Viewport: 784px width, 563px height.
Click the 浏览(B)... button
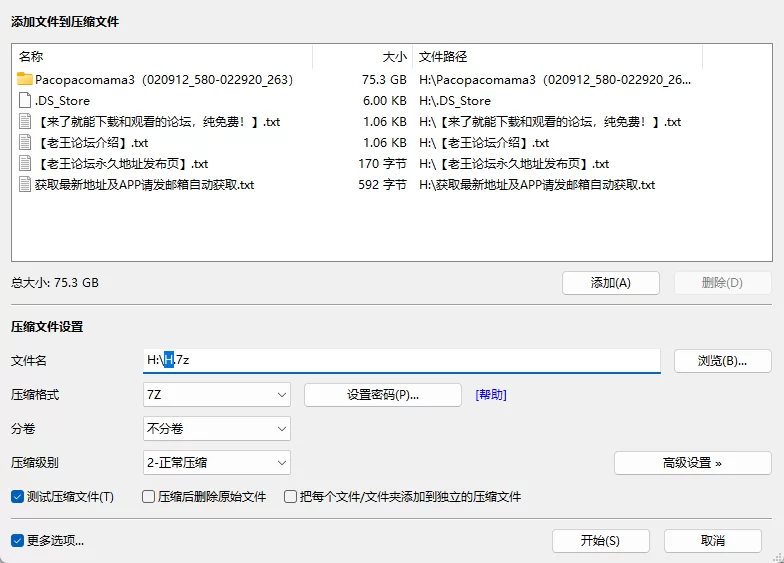point(722,361)
